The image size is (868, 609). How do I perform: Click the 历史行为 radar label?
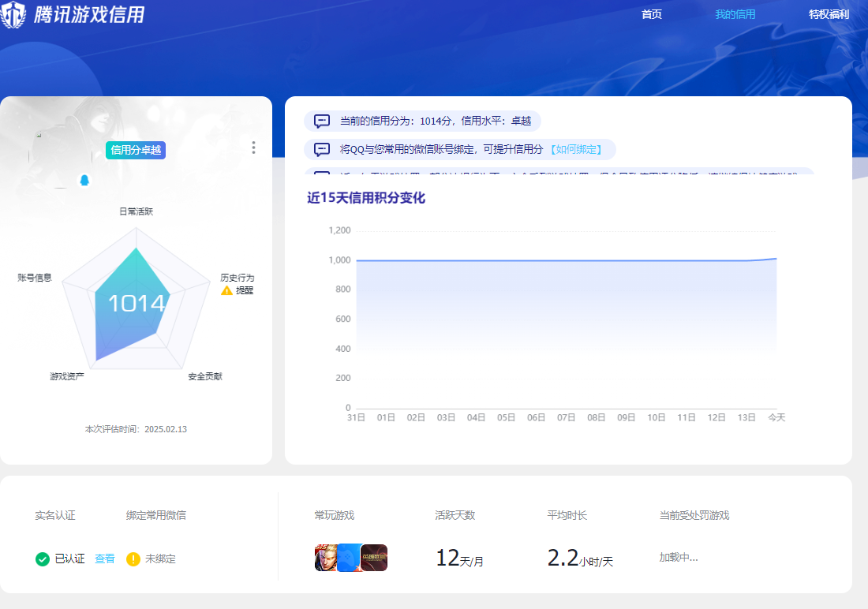[238, 278]
